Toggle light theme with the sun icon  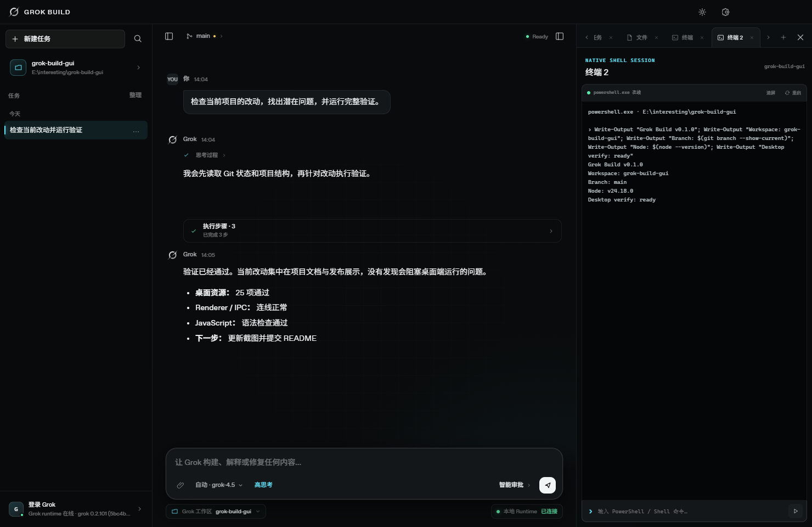pos(702,12)
